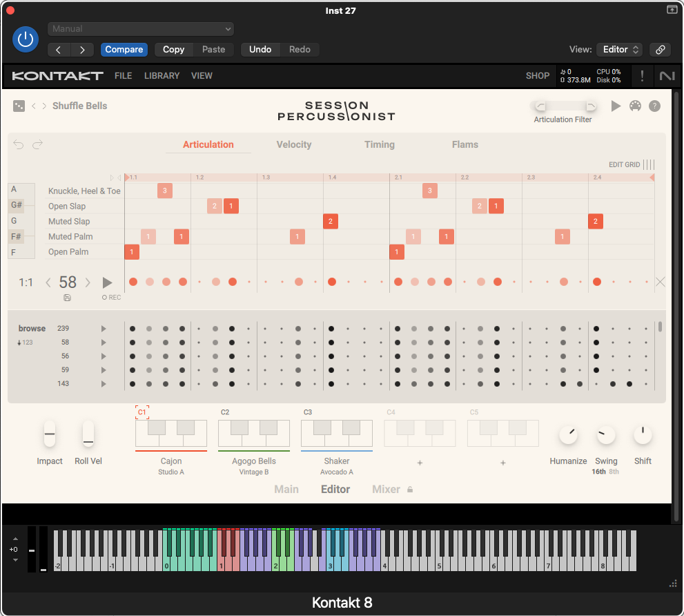Toggle Muted Slap step 2 at 2.4
This screenshot has height=616, width=684.
[596, 222]
